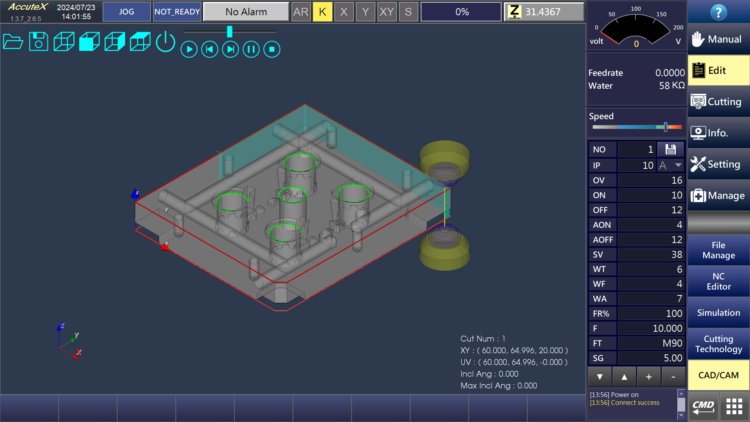
Task: Open the Manage page
Action: click(718, 196)
